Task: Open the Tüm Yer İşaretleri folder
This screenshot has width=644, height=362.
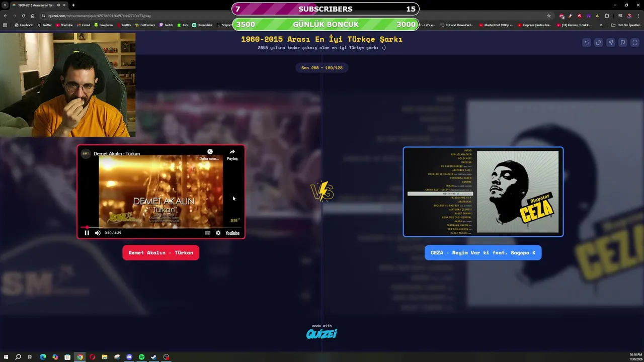Action: pos(625,25)
